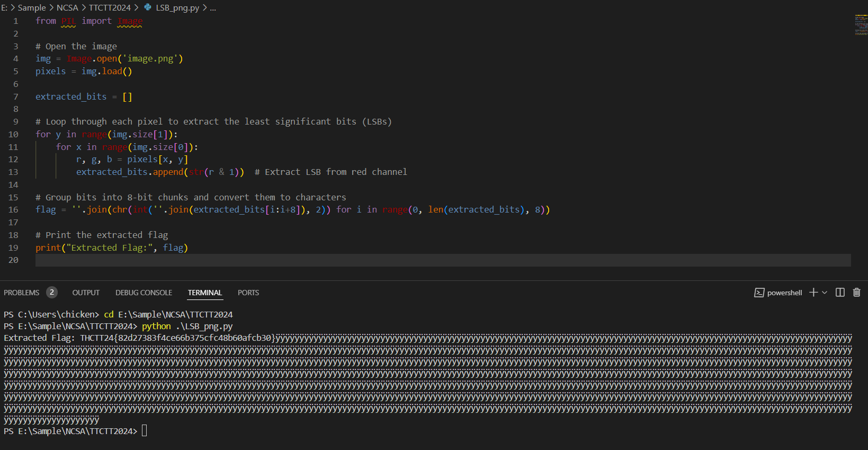This screenshot has width=868, height=450.
Task: Click the problems count badge 2
Action: (x=52, y=293)
